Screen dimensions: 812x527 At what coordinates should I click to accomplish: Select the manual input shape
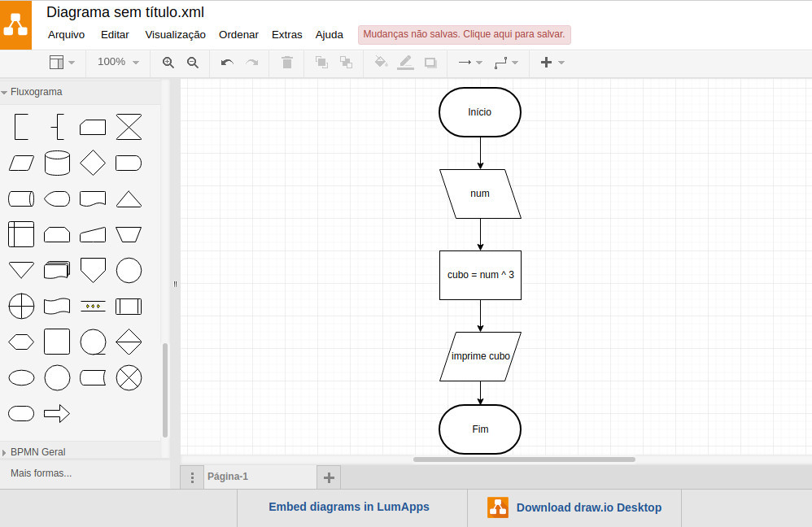click(x=93, y=234)
